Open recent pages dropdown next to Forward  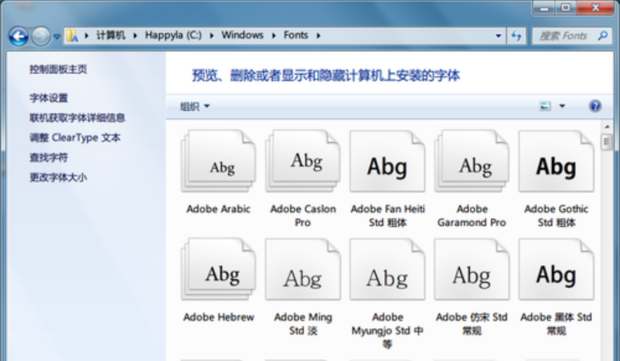pos(57,36)
